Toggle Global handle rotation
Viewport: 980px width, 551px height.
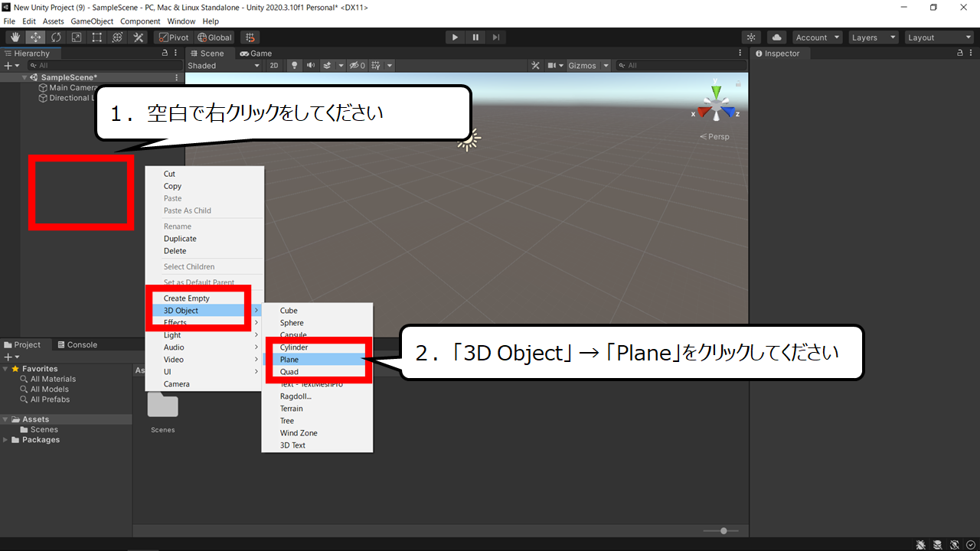pyautogui.click(x=214, y=37)
